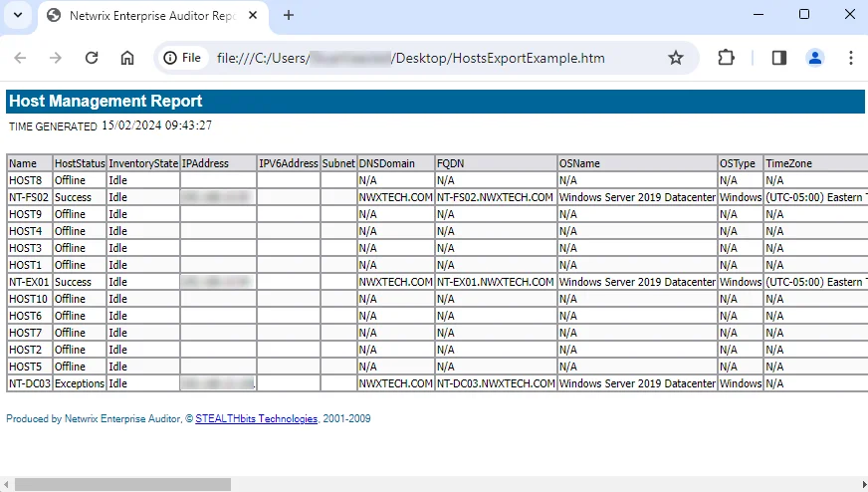
Task: Select the HOST4 name cell
Action: [x=30, y=231]
